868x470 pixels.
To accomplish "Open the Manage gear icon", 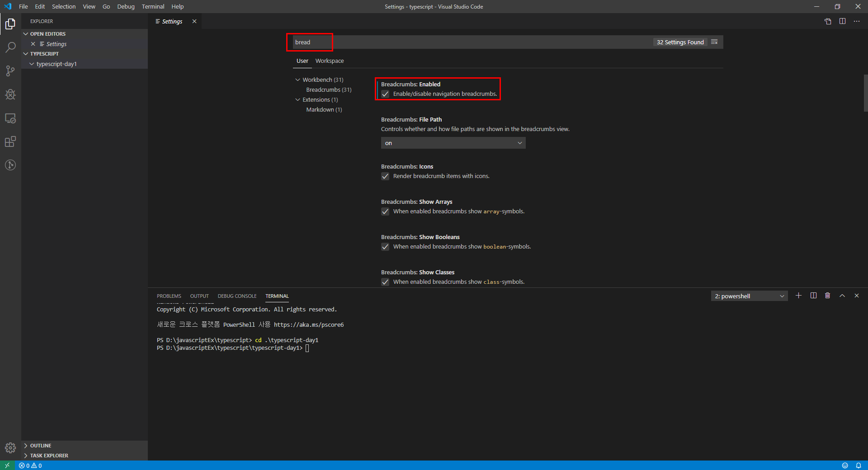I will [x=10, y=448].
